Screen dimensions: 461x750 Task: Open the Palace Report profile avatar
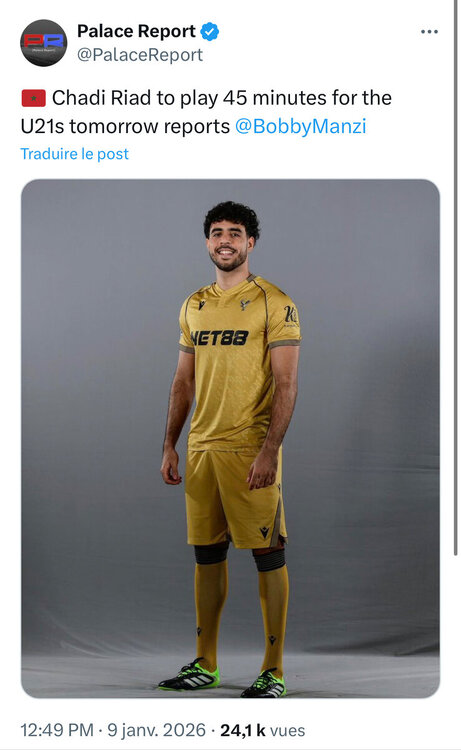44,43
